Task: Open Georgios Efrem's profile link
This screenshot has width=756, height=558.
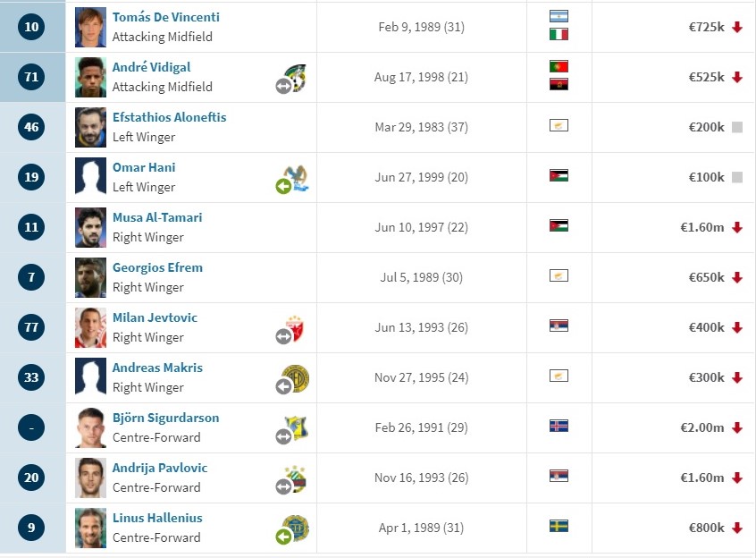Action: coord(157,267)
